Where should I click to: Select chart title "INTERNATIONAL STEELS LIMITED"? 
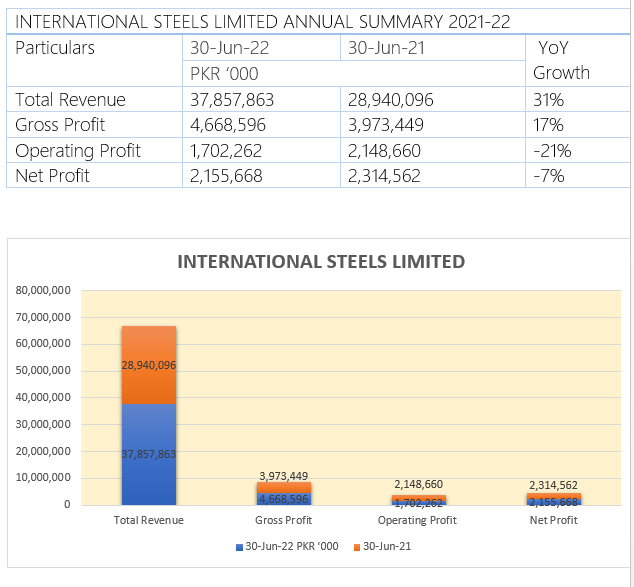coord(321,262)
